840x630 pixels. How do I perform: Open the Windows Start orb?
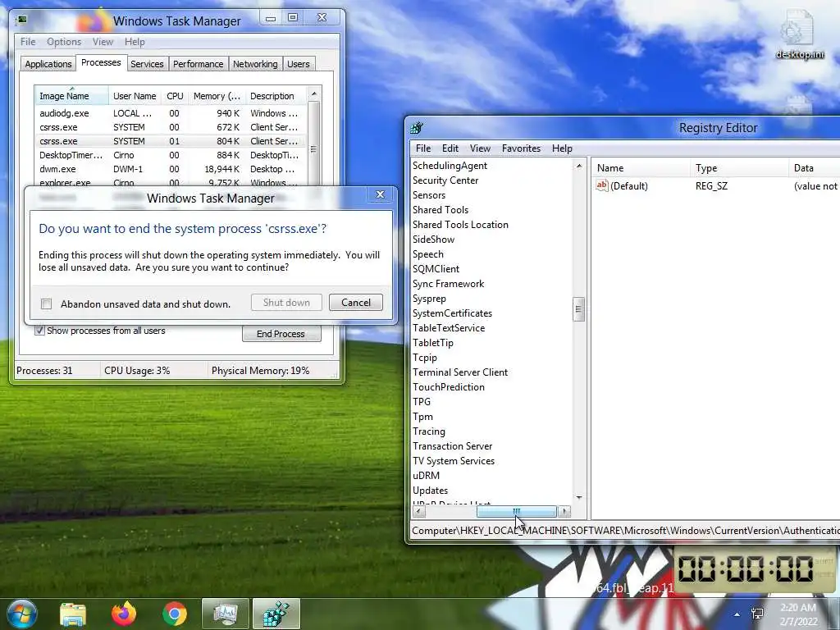pos(21,614)
